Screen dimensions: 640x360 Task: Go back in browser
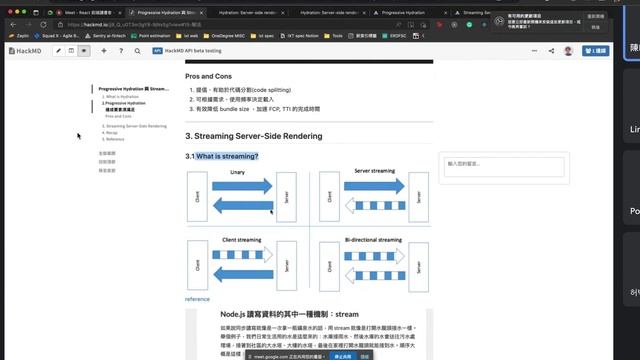click(x=13, y=25)
